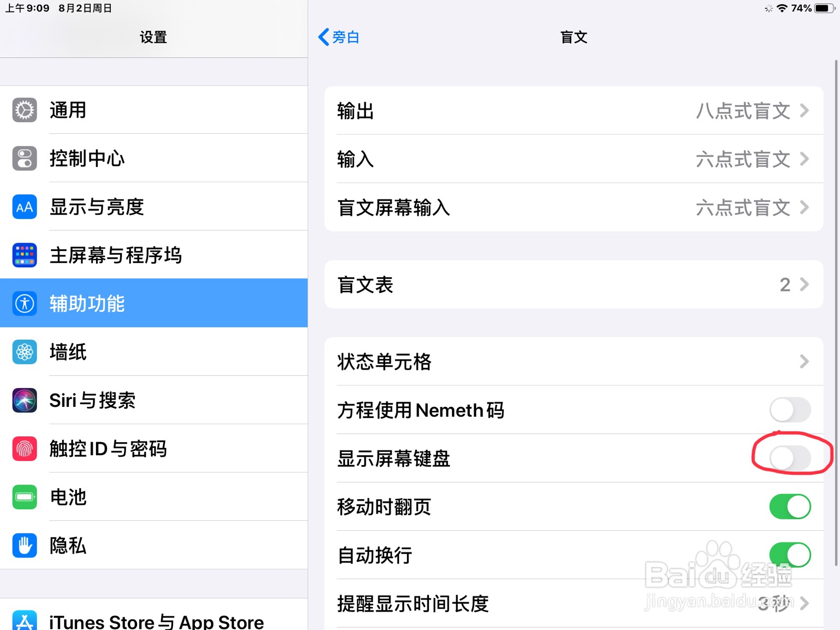This screenshot has height=630, width=840.
Task: Open 状态单元格 chevron
Action: [804, 361]
